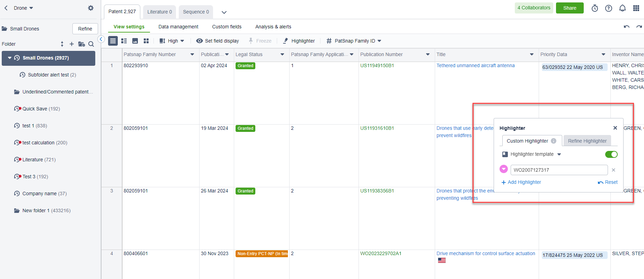Open the pink highlighter color swatch

coord(504,169)
